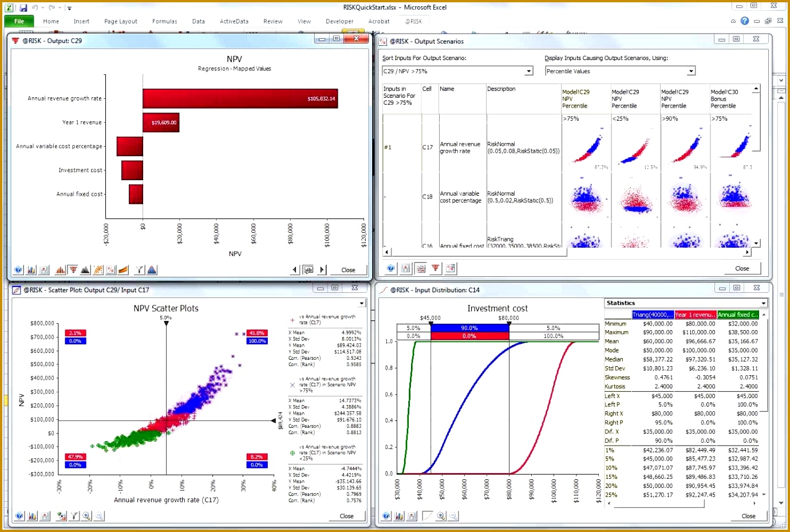Click filter funnel icon in Output C29 toolbar

click(140, 269)
